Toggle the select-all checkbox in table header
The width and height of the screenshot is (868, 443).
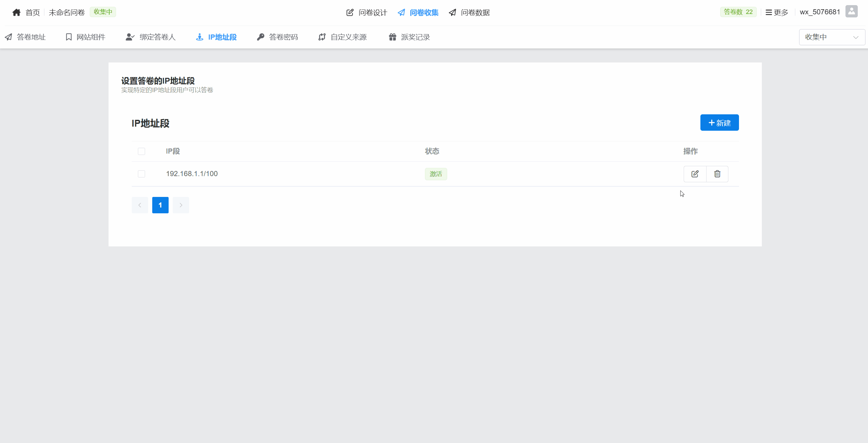pos(141,151)
